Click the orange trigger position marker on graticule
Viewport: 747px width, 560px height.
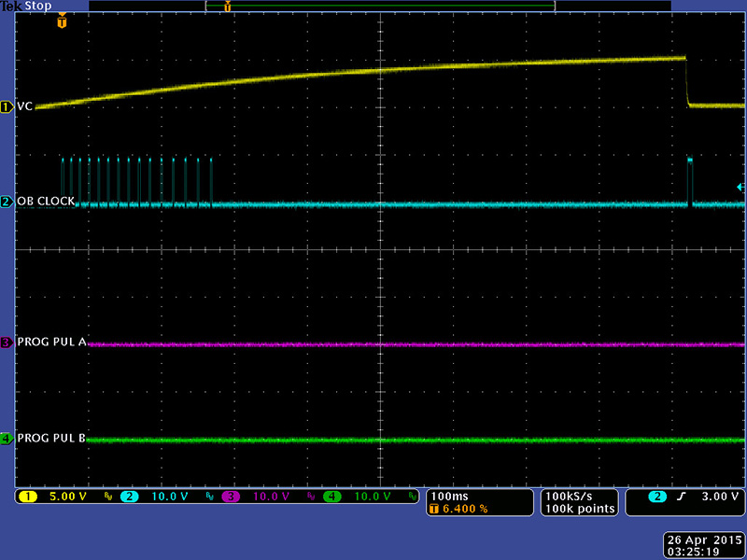click(x=62, y=21)
